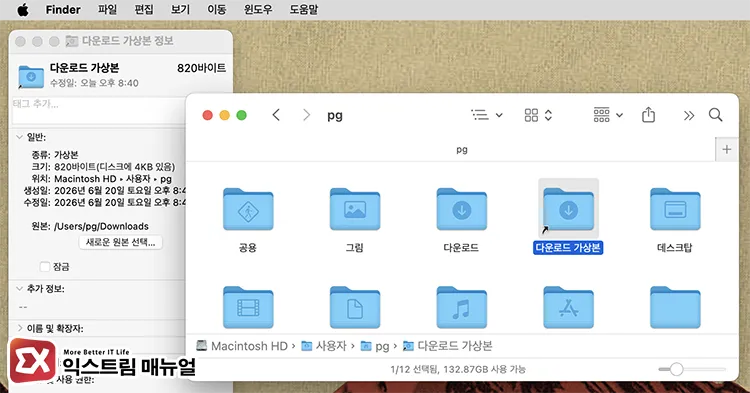
Task: Open the Apple menu
Action: point(23,10)
